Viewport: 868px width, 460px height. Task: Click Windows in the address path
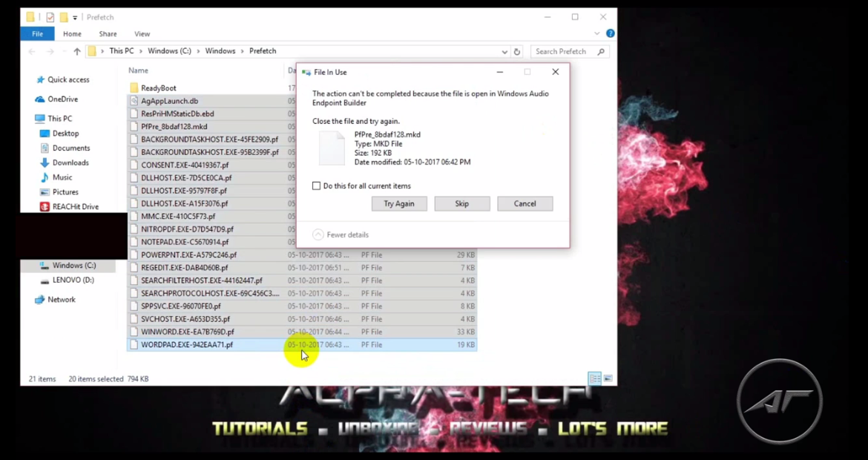[220, 51]
